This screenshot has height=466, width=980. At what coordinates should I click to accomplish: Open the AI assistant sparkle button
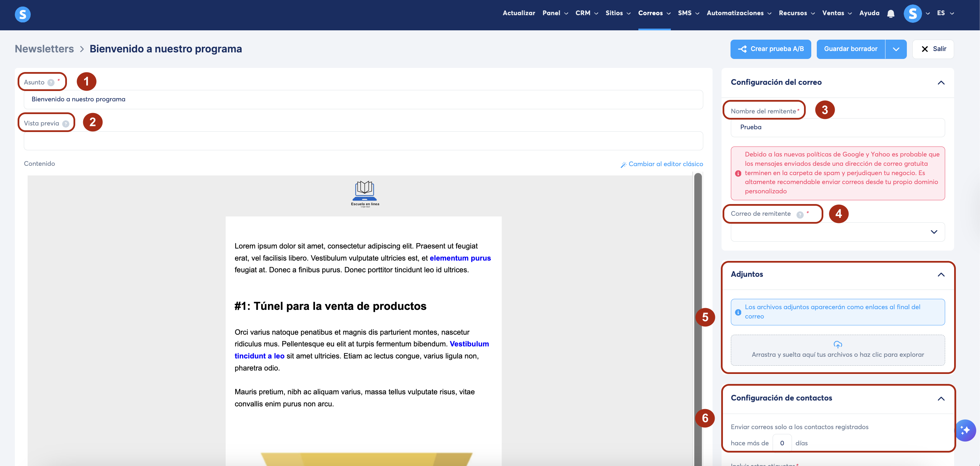pyautogui.click(x=965, y=430)
